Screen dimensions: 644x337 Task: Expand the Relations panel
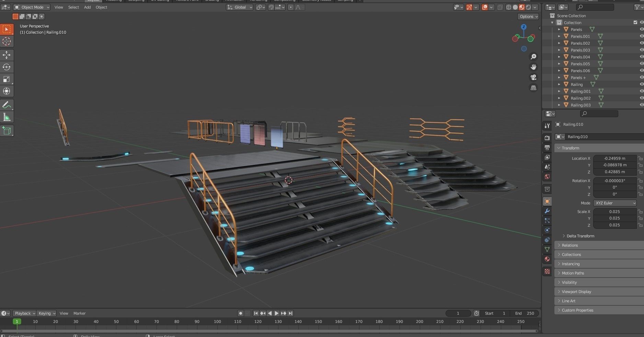[x=599, y=245]
